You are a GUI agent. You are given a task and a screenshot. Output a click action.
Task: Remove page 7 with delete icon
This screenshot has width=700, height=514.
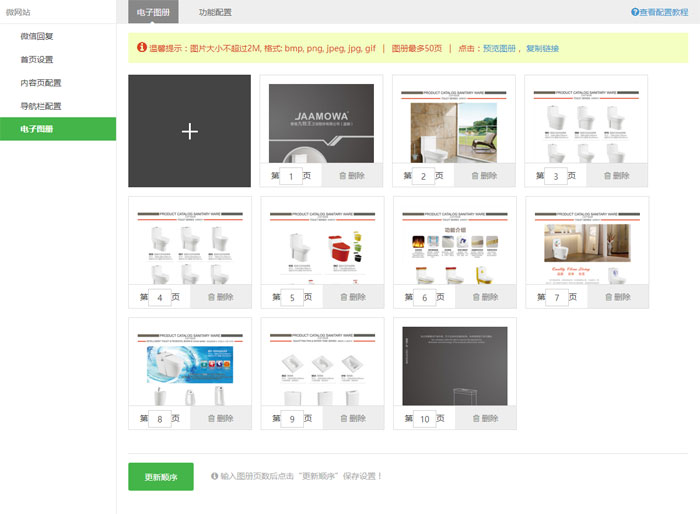(x=606, y=297)
